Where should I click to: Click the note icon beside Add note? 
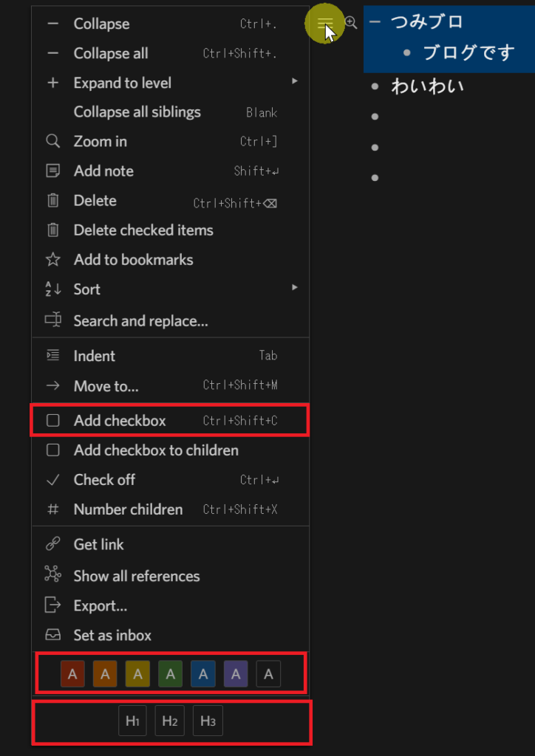coord(53,171)
